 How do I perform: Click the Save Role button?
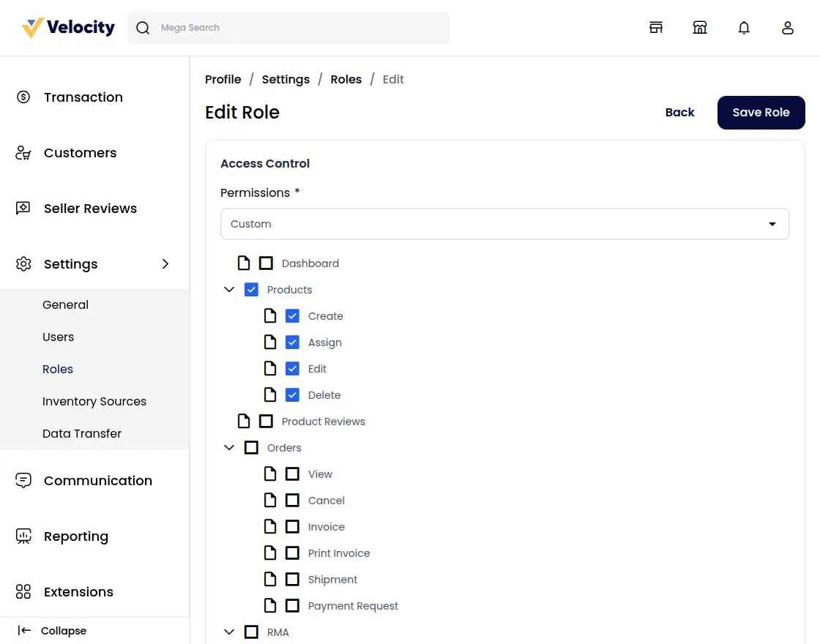point(761,112)
